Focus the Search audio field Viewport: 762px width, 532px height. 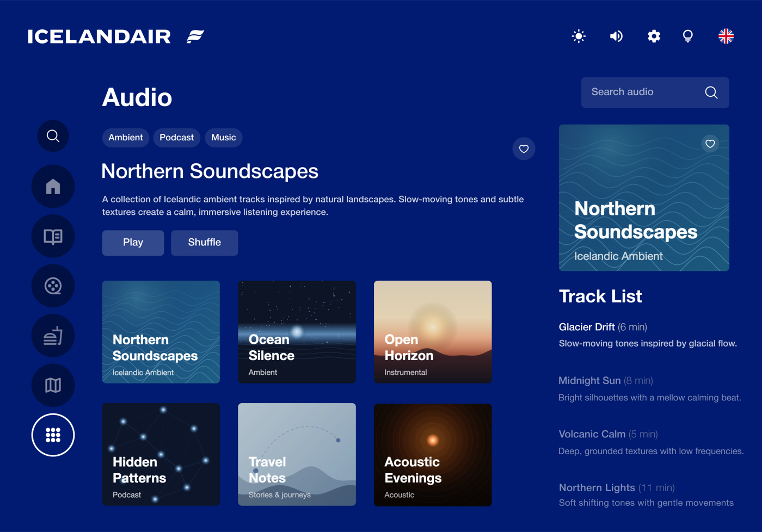click(655, 92)
